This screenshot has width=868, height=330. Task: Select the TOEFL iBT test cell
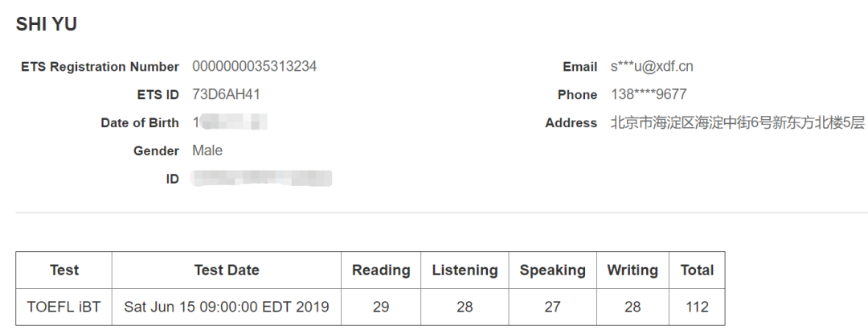(x=64, y=307)
